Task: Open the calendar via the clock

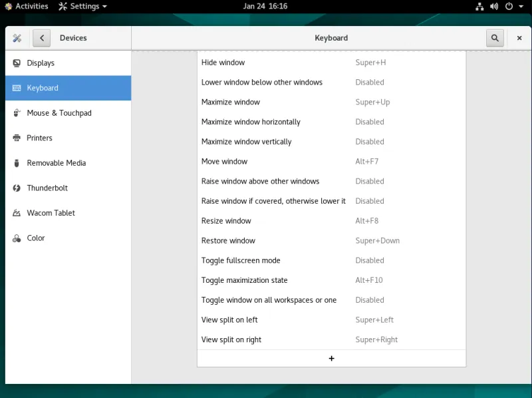Action: 265,6
